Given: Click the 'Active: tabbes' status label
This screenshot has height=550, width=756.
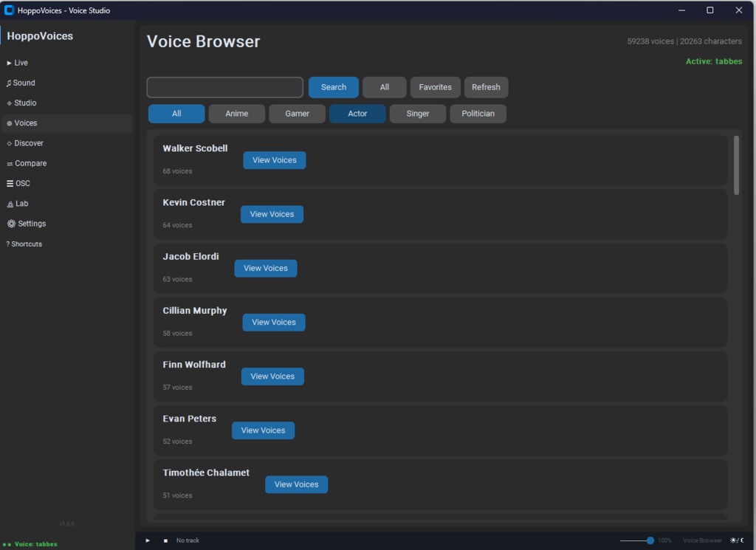Looking at the screenshot, I should coord(714,61).
